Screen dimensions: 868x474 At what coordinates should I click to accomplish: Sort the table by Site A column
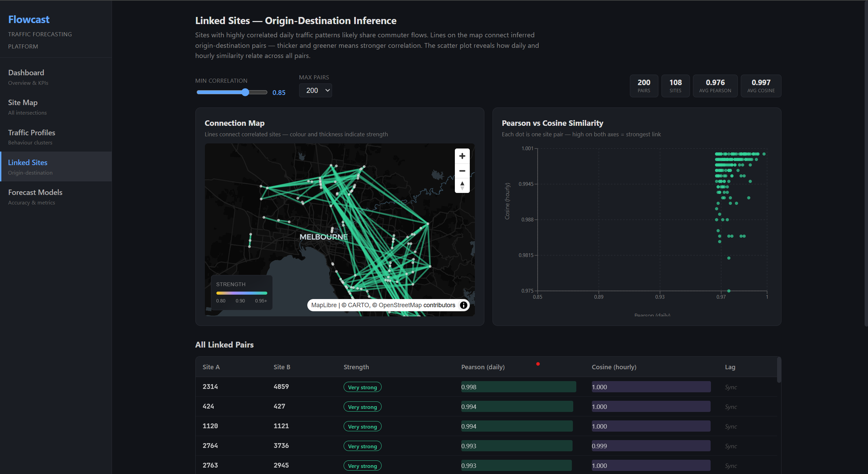pos(211,367)
